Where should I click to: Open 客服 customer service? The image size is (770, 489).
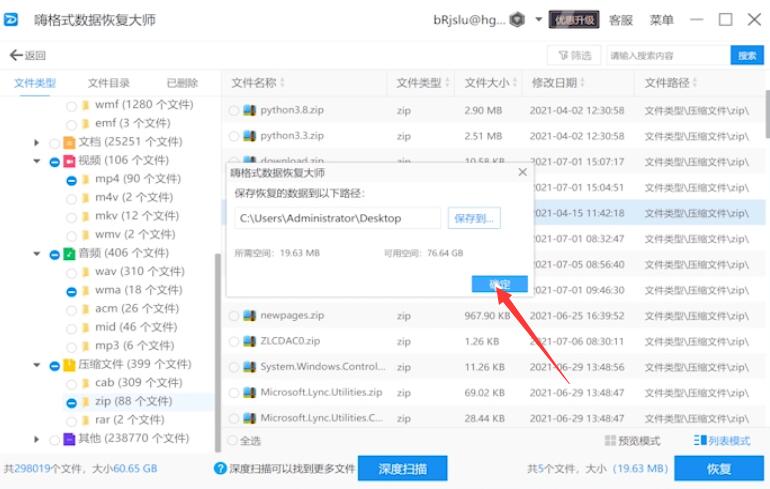(621, 20)
